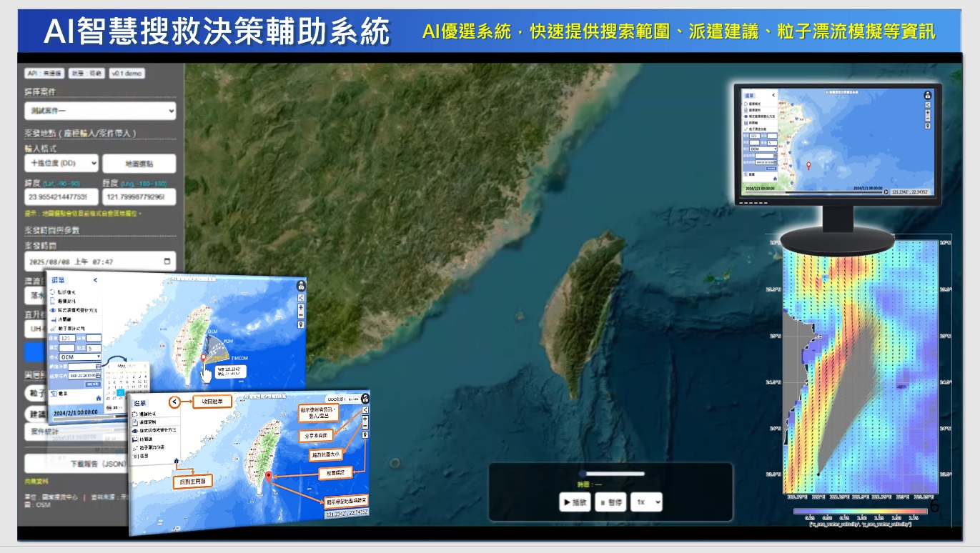Click the zoom-out minus icon on the map
980x553 pixels.
[365, 427]
